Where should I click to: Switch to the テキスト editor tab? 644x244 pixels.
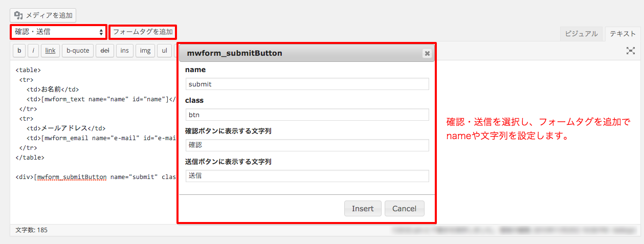tap(623, 34)
